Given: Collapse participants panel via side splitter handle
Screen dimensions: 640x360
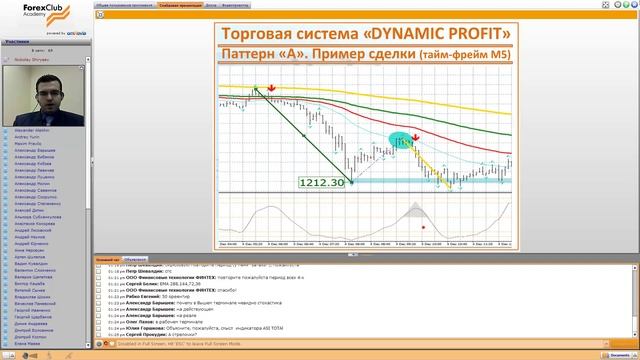Looking at the screenshot, I should 92,162.
